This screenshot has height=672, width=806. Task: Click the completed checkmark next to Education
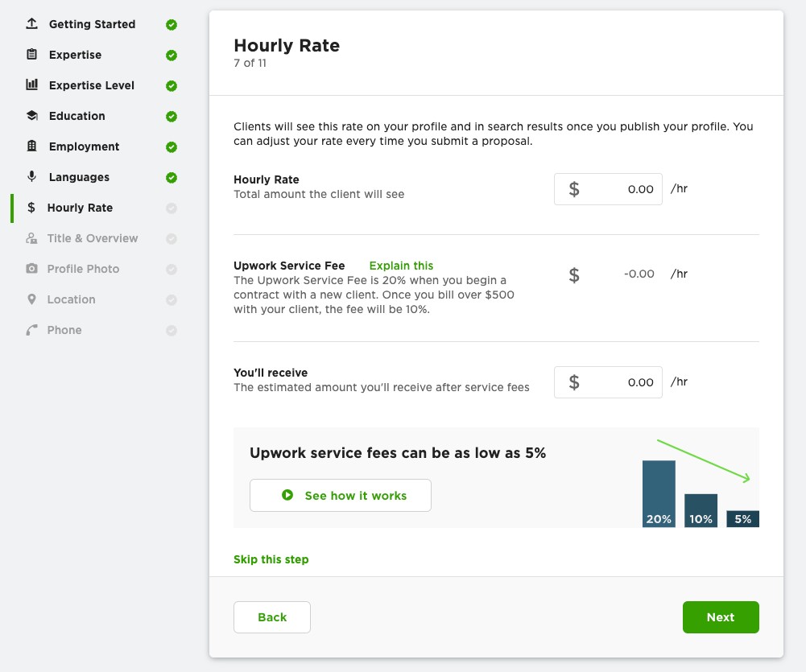point(171,115)
